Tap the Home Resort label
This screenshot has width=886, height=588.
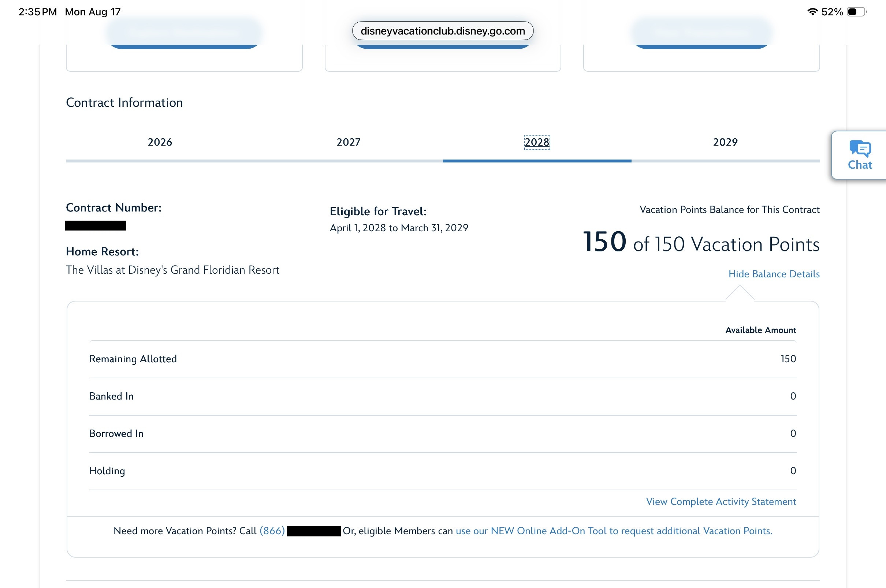tap(102, 252)
